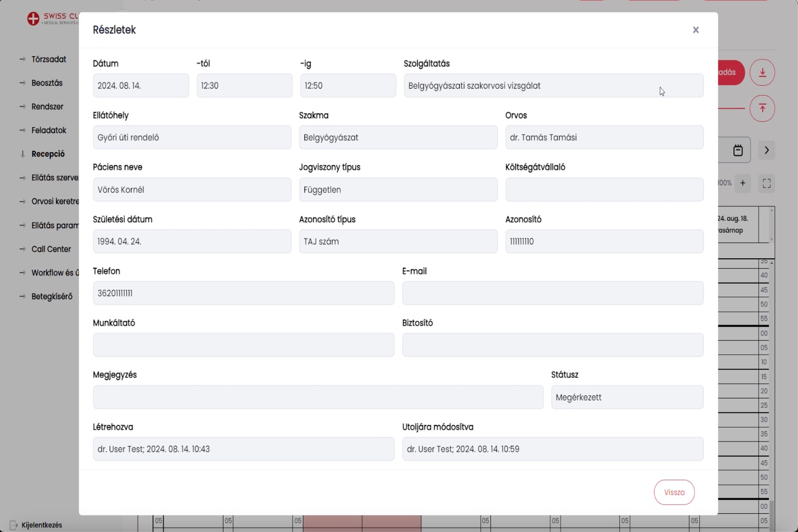
Task: Click the Státusz field showing Megérkezett
Action: pos(627,397)
